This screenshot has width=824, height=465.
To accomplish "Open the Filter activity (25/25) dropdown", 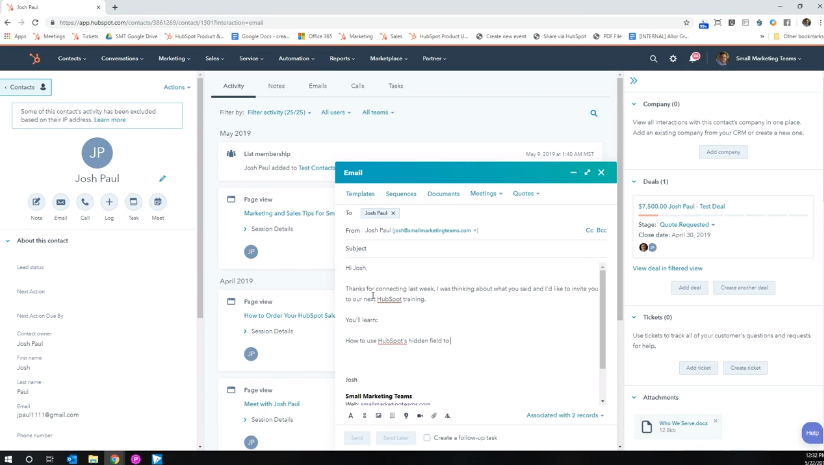I will pos(279,113).
